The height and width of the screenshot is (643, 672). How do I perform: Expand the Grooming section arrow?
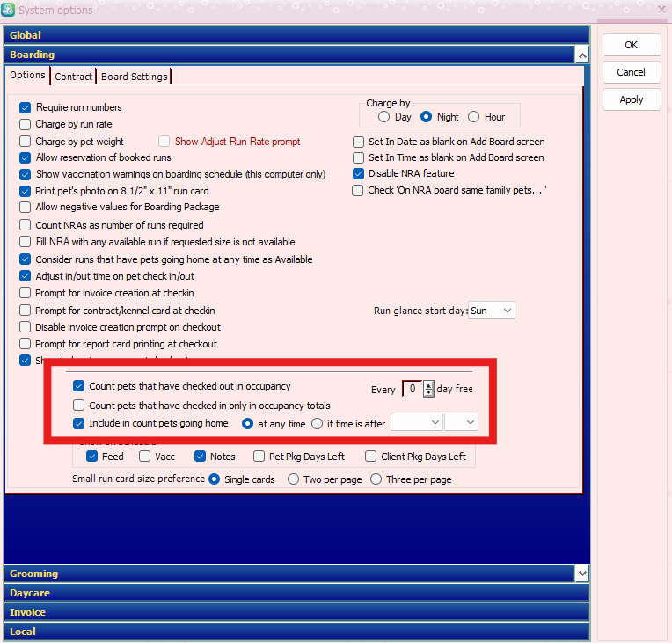click(x=581, y=574)
